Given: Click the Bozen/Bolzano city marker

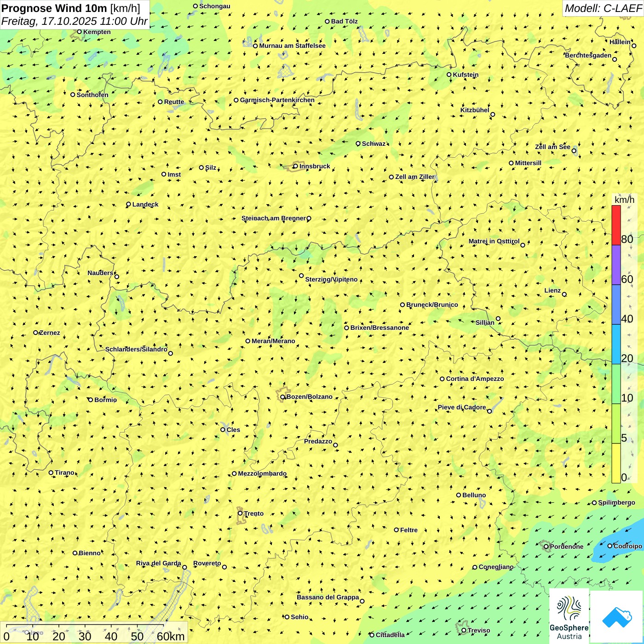Looking at the screenshot, I should coord(282,397).
